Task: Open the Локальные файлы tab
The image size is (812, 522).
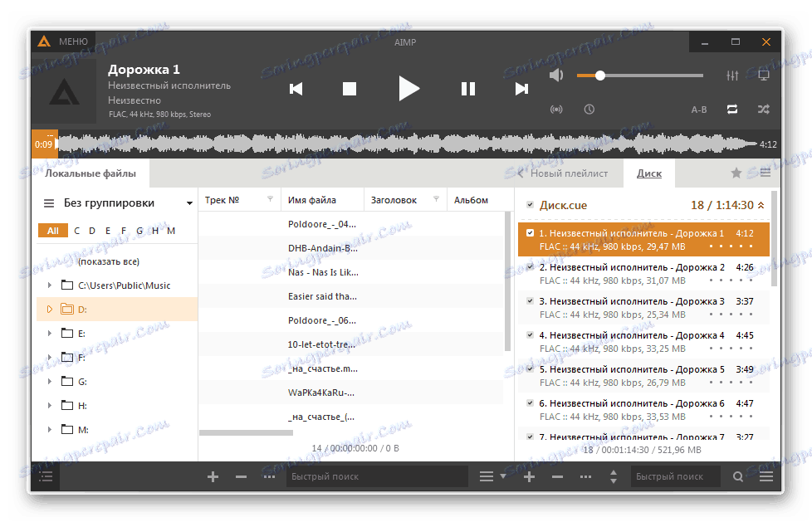Action: pyautogui.click(x=90, y=173)
